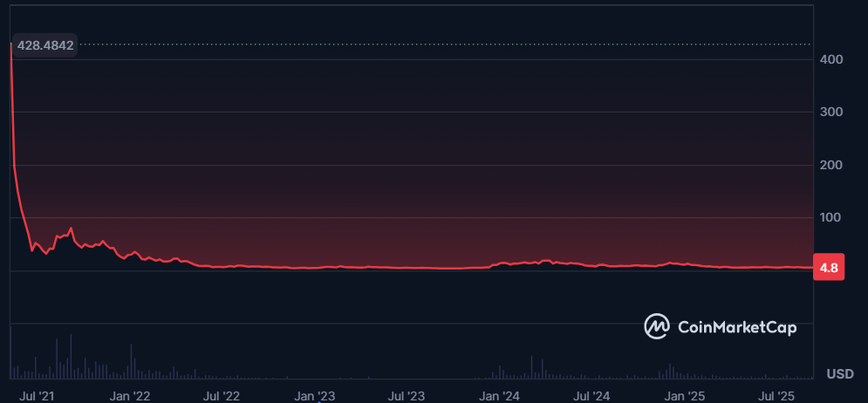Click the red 4.8 current price tag
Image resolution: width=868 pixels, height=403 pixels.
[829, 269]
